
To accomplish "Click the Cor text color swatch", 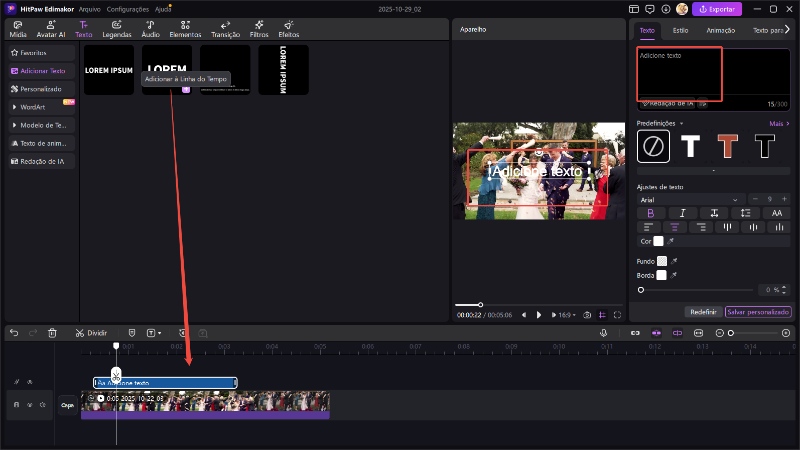I will point(658,241).
